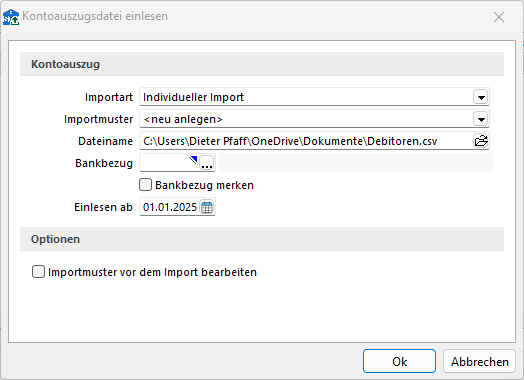This screenshot has width=524, height=380.
Task: Click the app icon in the title bar
Action: (11, 17)
